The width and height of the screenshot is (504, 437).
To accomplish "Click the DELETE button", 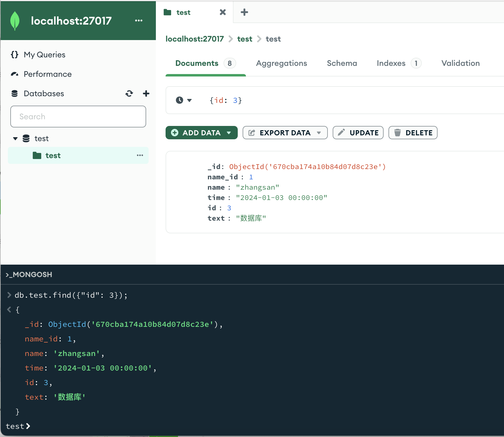I will coord(413,133).
